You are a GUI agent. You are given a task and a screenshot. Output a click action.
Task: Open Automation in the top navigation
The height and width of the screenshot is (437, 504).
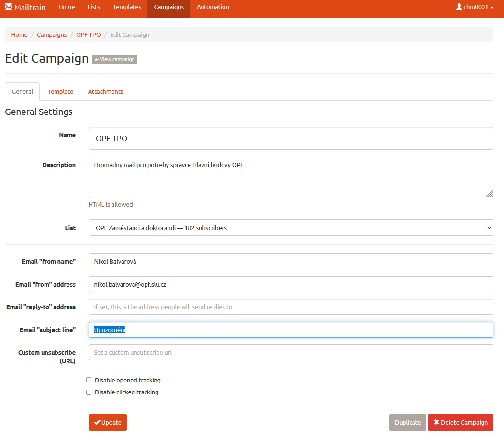pyautogui.click(x=213, y=7)
